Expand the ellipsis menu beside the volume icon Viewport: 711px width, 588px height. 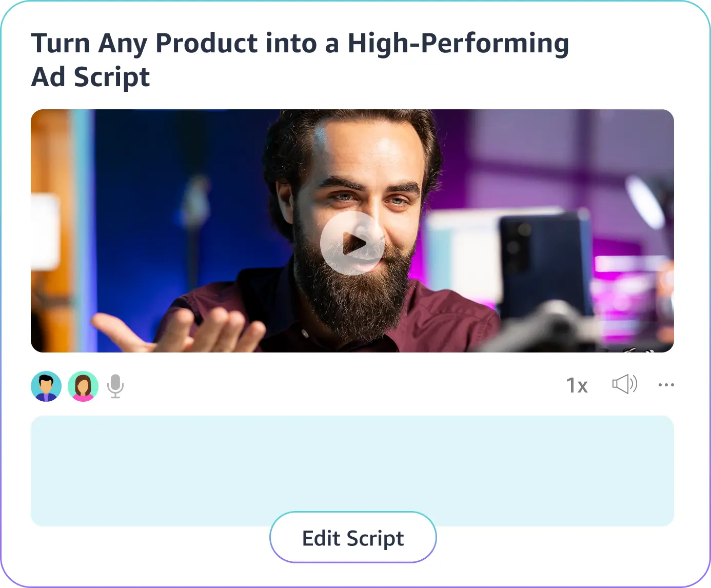click(x=666, y=385)
